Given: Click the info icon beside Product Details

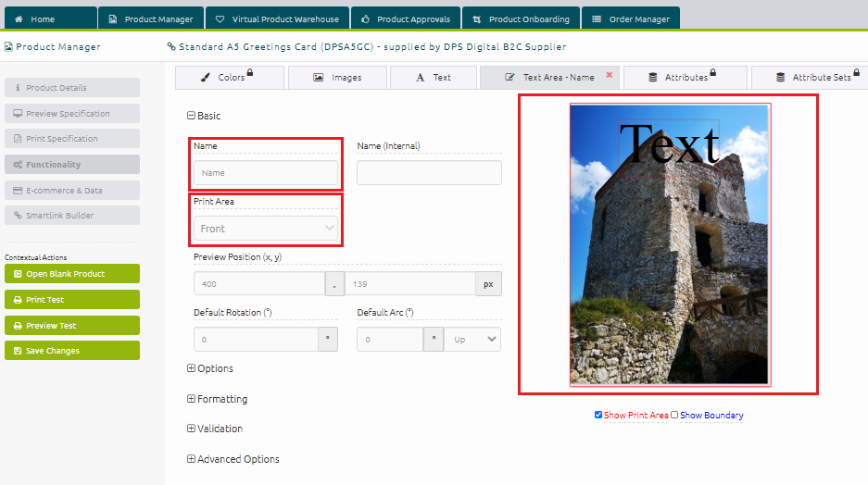Looking at the screenshot, I should coord(18,87).
